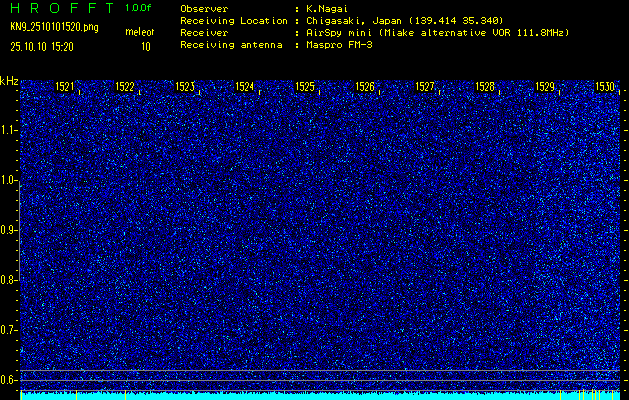
Task: Click the meteor count value 10
Action: (146, 46)
